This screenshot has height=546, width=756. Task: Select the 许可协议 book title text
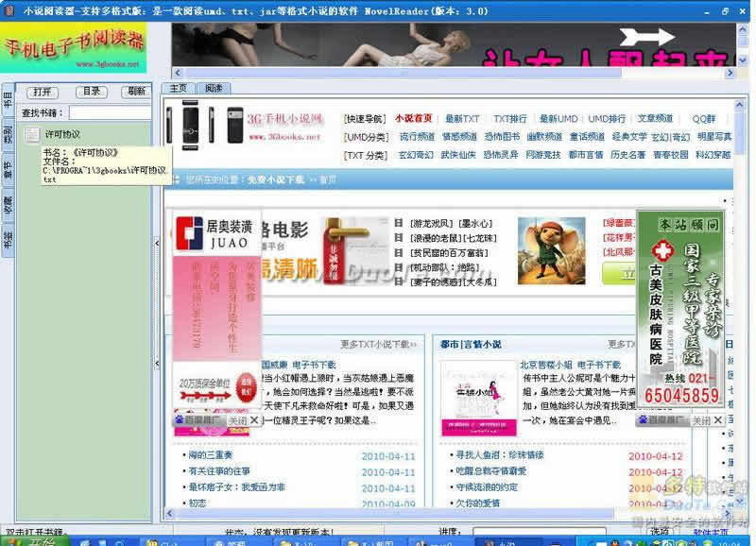pyautogui.click(x=62, y=134)
